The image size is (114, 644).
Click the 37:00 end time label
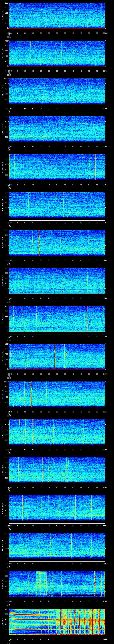coord(105,487)
